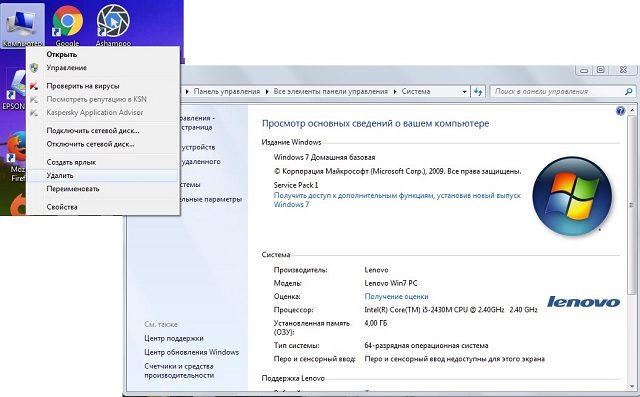This screenshot has width=640, height=397.
Task: Click the 4,00 ГБ memory value
Action: 376,323
